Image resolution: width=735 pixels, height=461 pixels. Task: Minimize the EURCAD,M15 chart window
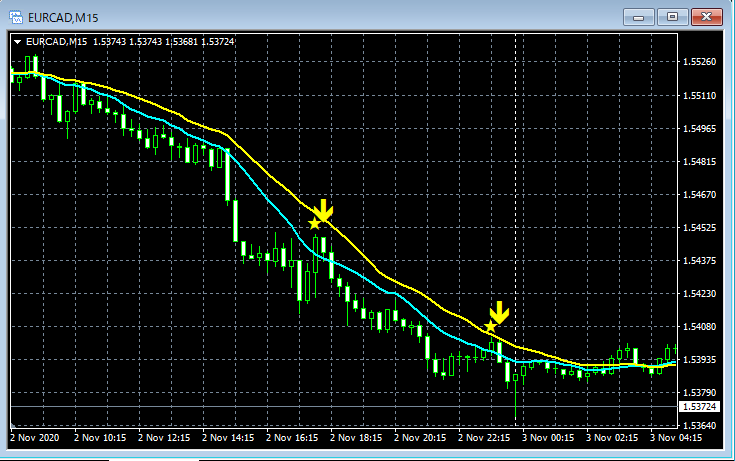638,17
